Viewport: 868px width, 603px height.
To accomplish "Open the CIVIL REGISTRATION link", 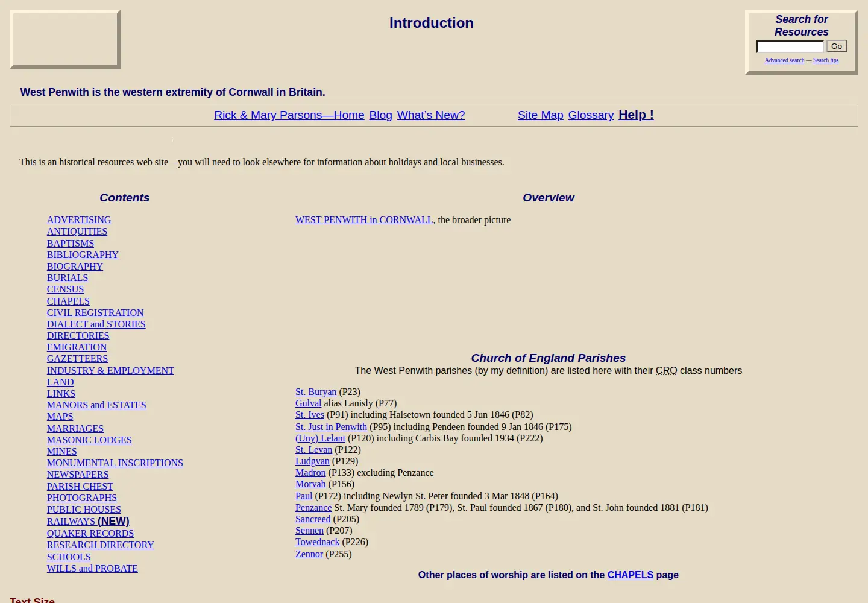I will [95, 313].
